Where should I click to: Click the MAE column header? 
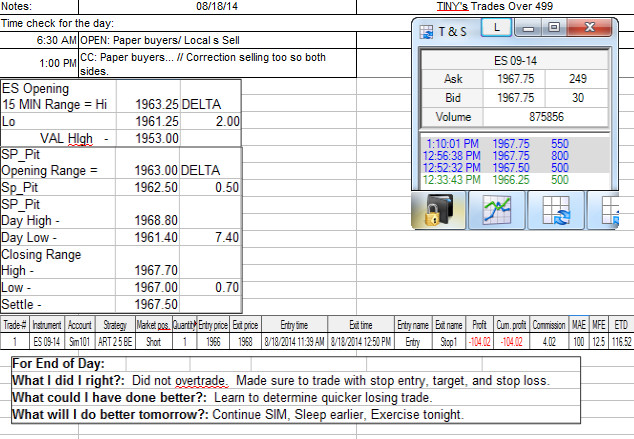pos(579,325)
